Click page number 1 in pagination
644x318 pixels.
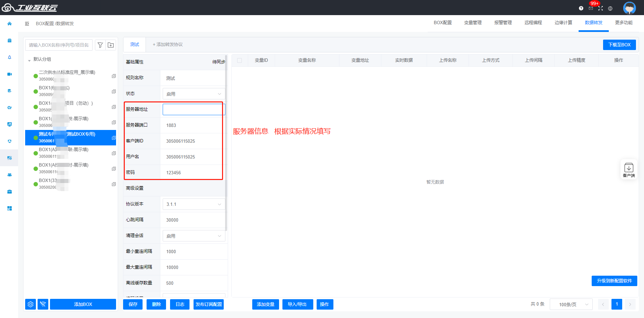coord(616,304)
